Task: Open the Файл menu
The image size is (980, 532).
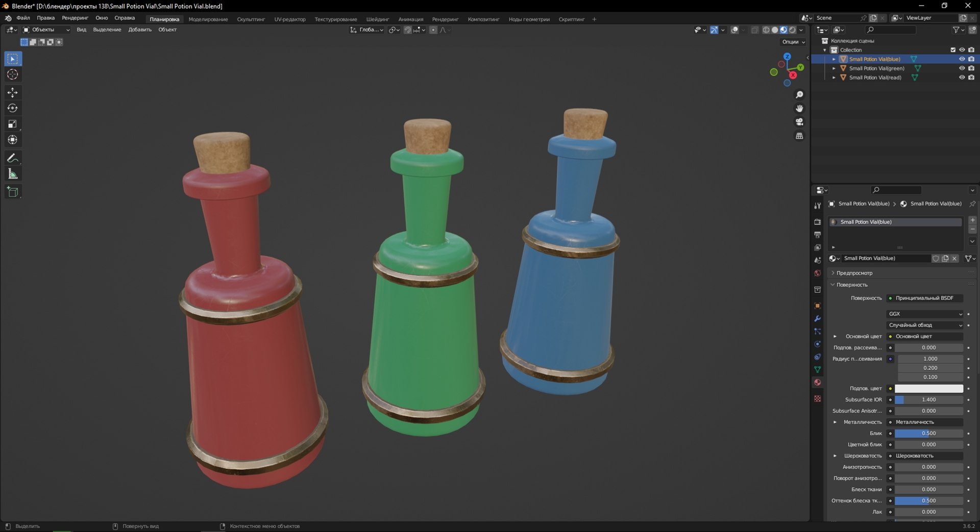Action: click(x=23, y=18)
